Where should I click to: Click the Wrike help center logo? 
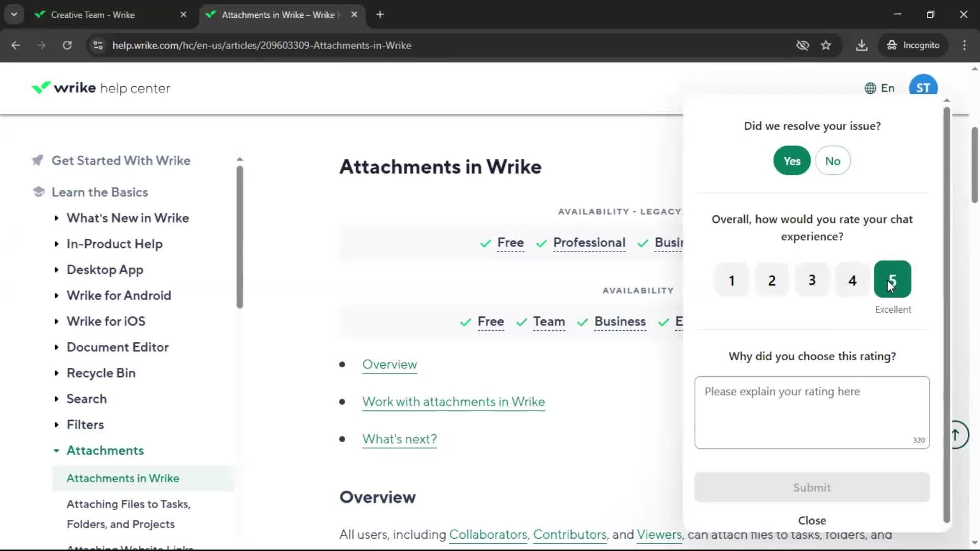coord(101,88)
